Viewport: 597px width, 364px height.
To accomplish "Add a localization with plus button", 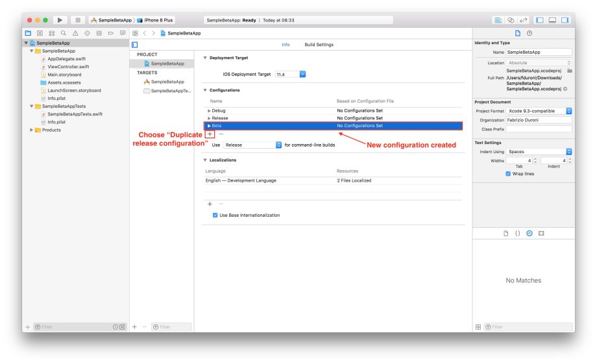I will (x=210, y=204).
